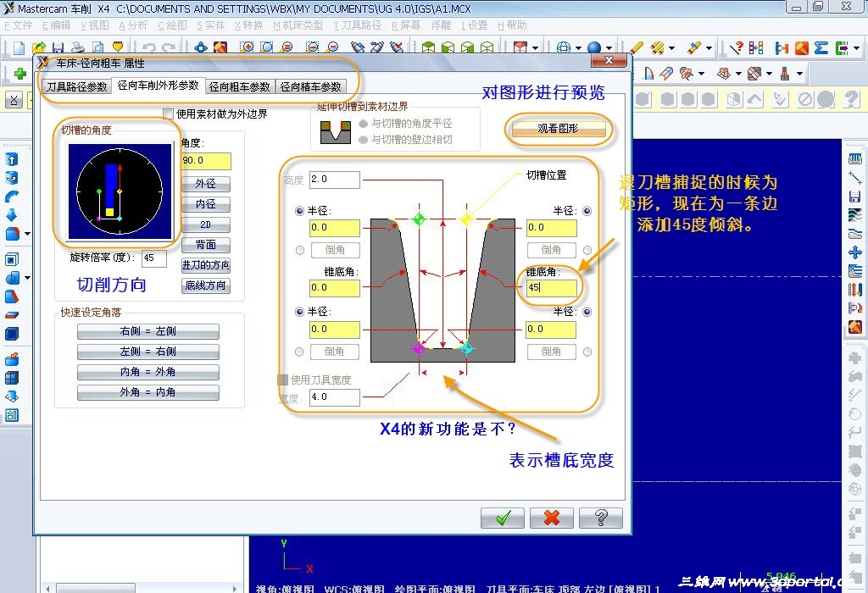Switch to 径向精车参数 tab
This screenshot has width=868, height=593.
pyautogui.click(x=310, y=87)
